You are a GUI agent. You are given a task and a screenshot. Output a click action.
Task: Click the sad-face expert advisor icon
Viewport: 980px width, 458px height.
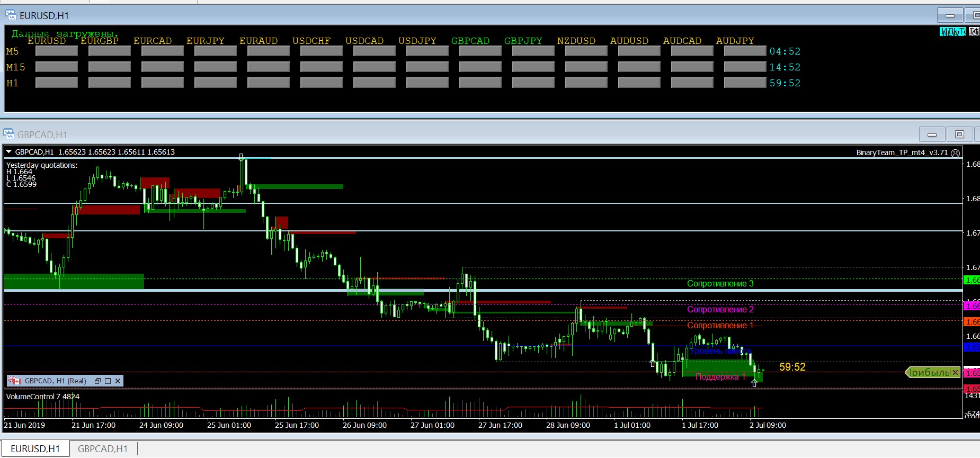955,153
